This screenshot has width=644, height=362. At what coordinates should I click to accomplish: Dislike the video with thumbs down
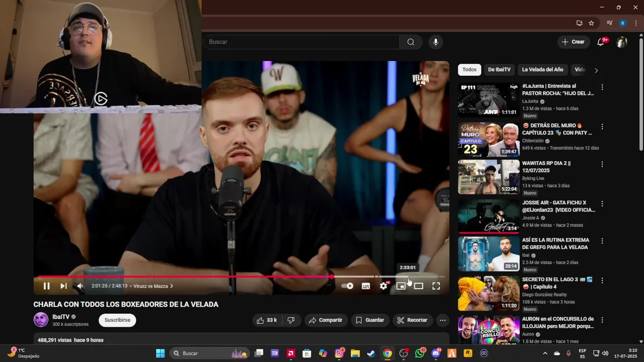tap(291, 320)
